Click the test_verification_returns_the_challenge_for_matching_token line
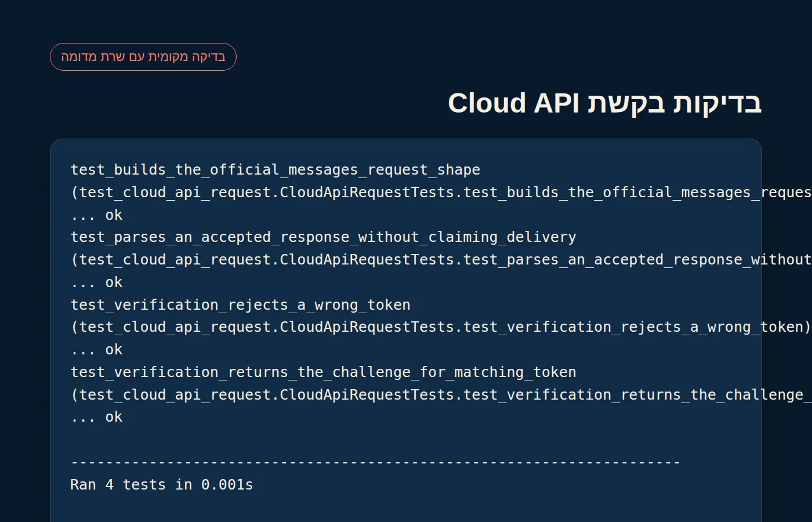The image size is (812, 522). click(324, 372)
